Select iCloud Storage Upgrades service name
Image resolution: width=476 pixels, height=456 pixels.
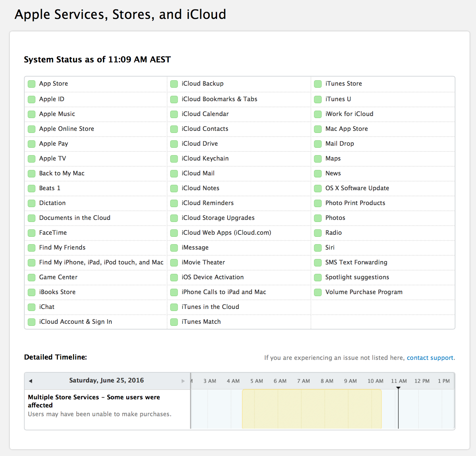(218, 218)
